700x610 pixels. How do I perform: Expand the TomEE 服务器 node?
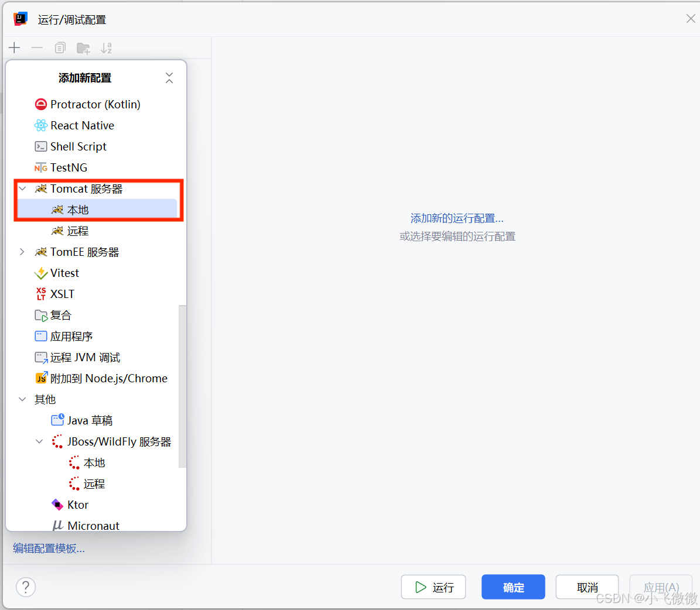tap(22, 252)
